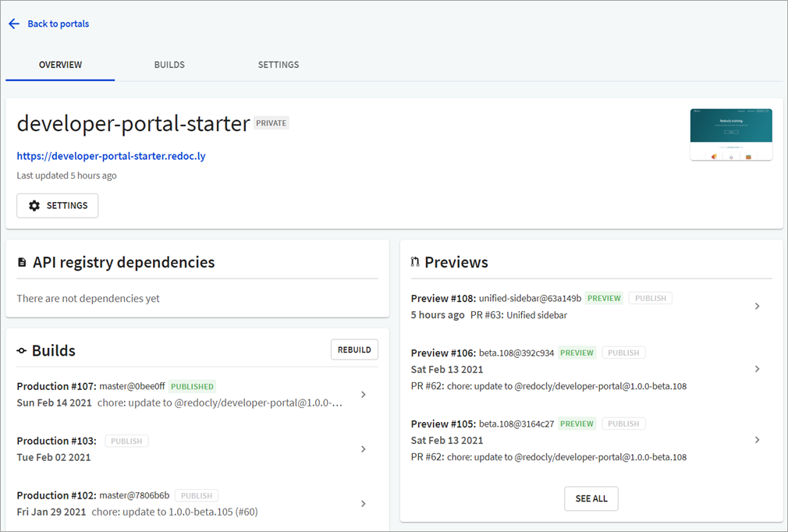
Task: Click the Sun Feb 14 2021 date
Action: point(55,403)
